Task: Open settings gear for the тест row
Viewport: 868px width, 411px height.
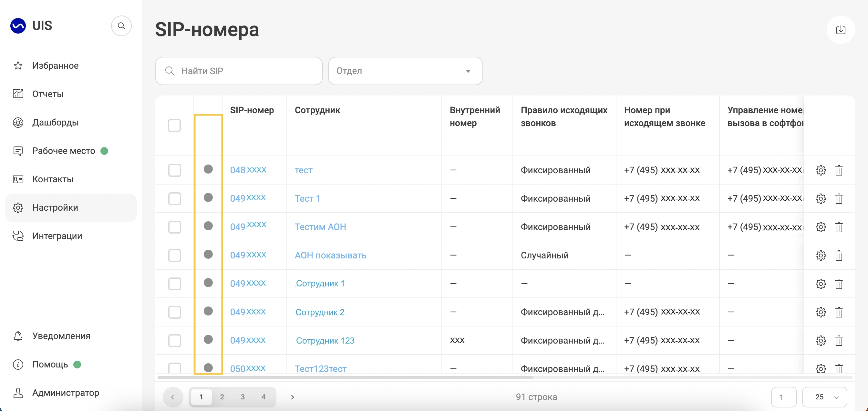Action: (821, 170)
